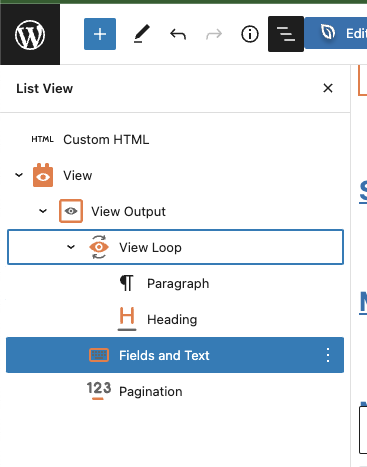Select the pencil Tools icon
This screenshot has height=467, width=367.
point(142,34)
